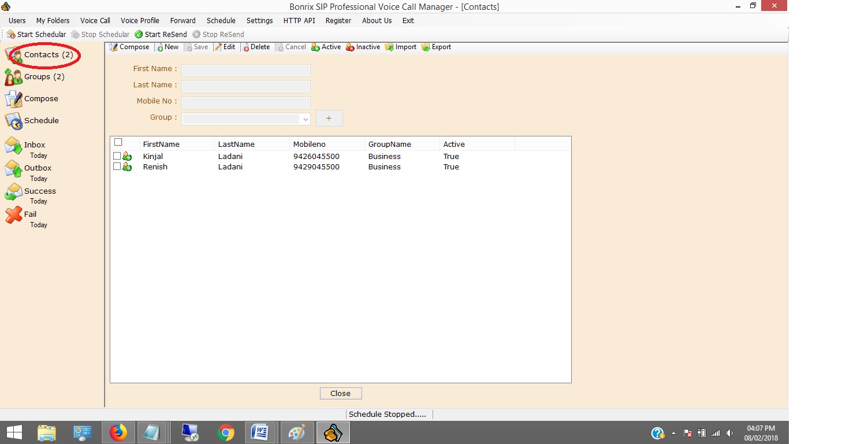
Task: Sort by LastName column header
Action: (x=252, y=144)
